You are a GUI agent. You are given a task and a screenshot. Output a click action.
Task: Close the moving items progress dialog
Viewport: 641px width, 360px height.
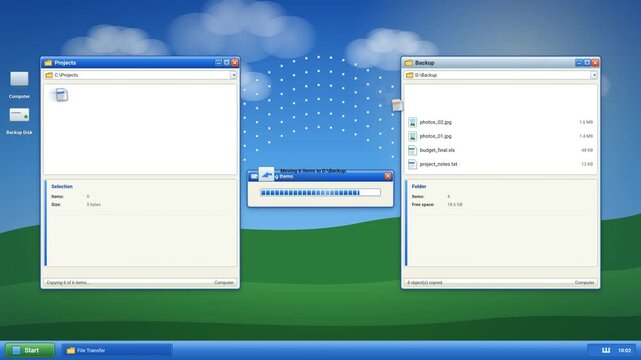point(388,176)
